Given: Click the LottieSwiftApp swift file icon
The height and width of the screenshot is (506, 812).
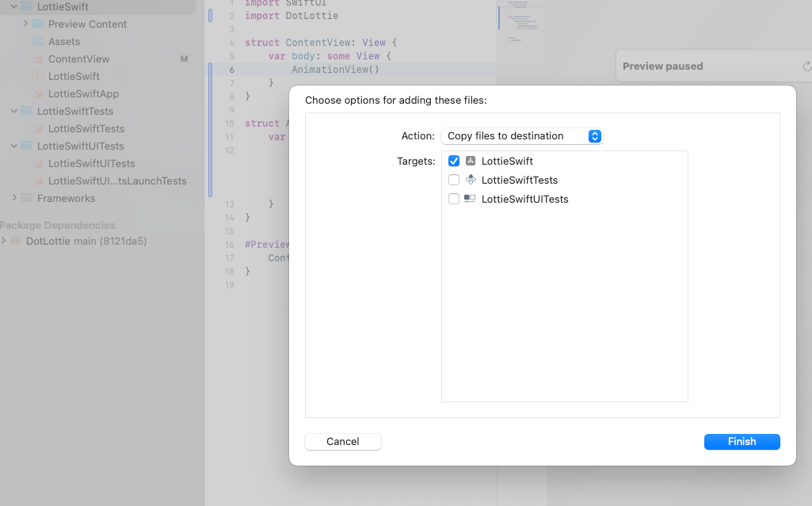Looking at the screenshot, I should (x=38, y=93).
